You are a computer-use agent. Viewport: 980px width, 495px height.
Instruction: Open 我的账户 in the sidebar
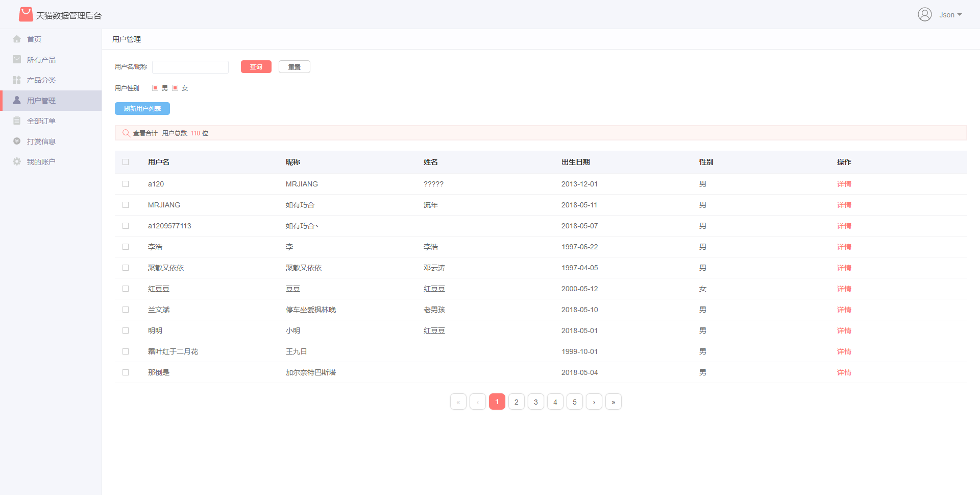click(x=51, y=162)
